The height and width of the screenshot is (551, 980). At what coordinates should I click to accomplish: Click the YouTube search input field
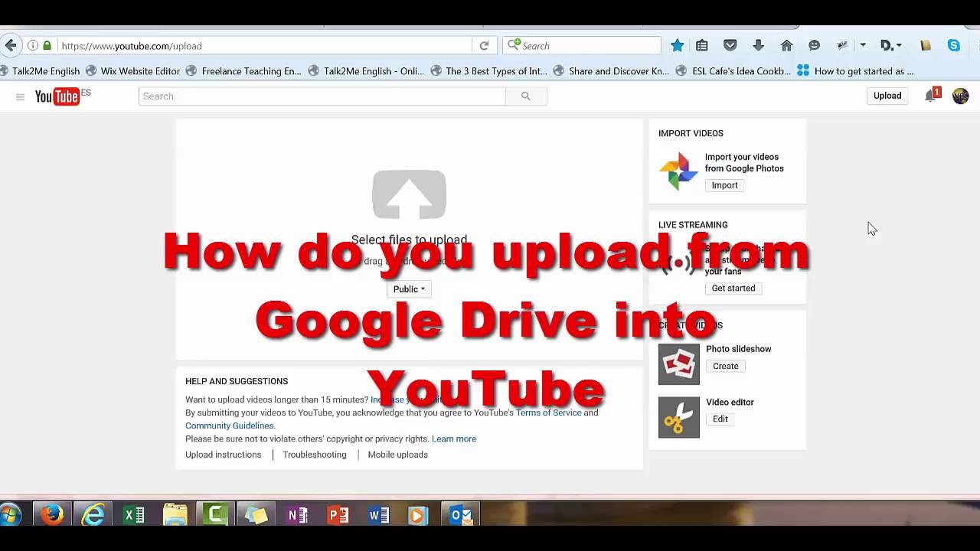click(x=322, y=96)
